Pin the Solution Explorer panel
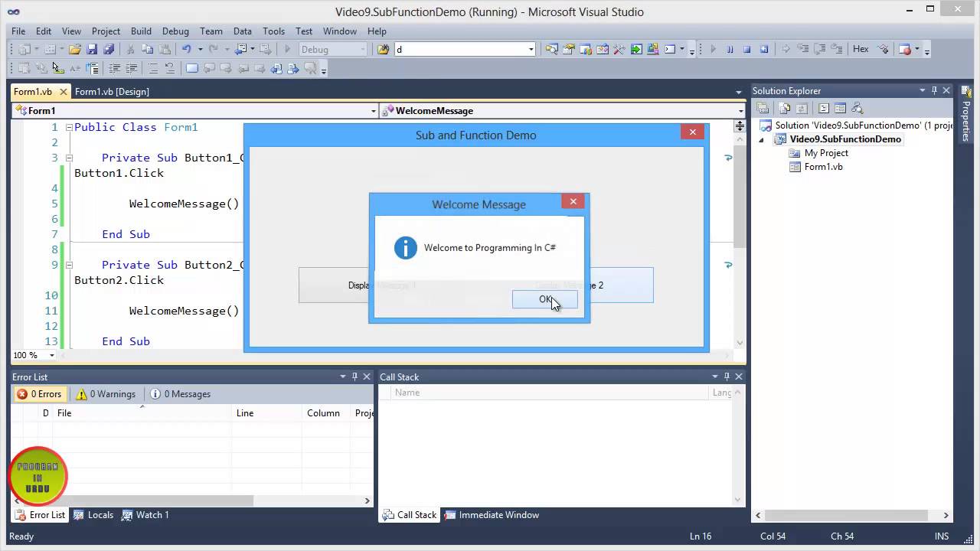The height and width of the screenshot is (551, 980). pos(934,90)
